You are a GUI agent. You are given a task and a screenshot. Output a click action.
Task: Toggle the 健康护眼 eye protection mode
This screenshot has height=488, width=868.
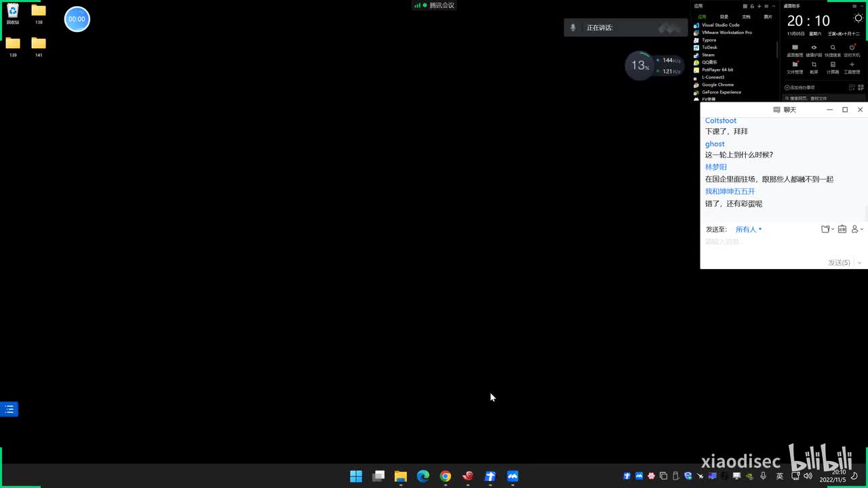[814, 51]
